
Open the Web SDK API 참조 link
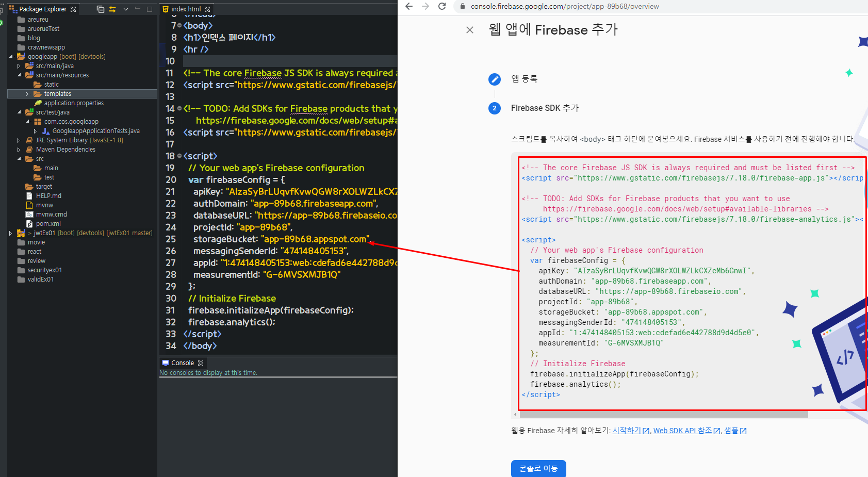[x=686, y=431]
